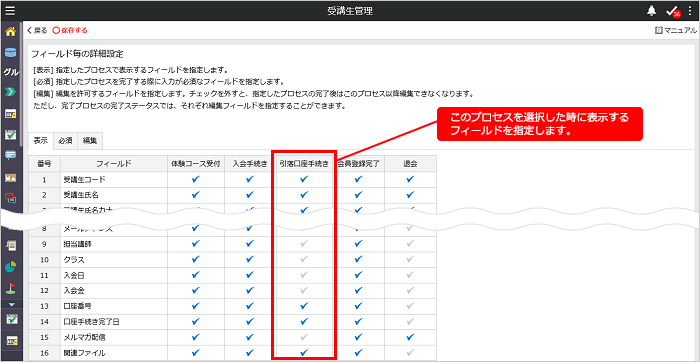Click the 引落口座手続き column header

(304, 164)
